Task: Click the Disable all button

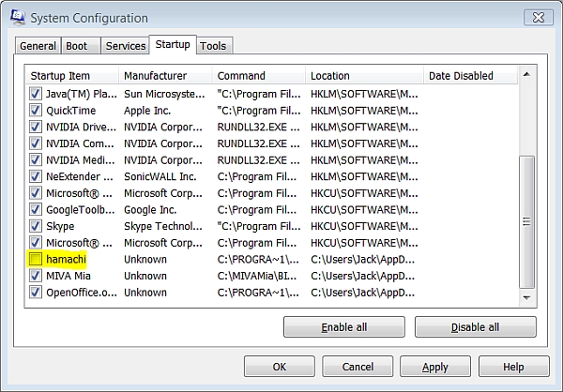Action: pos(475,327)
